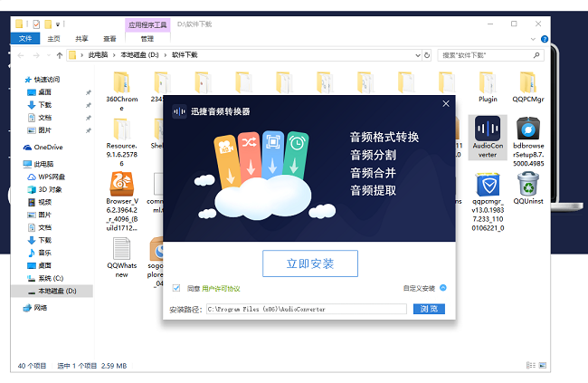The height and width of the screenshot is (383, 588).
Task: Open the 文件 ribbon tab
Action: pos(25,38)
